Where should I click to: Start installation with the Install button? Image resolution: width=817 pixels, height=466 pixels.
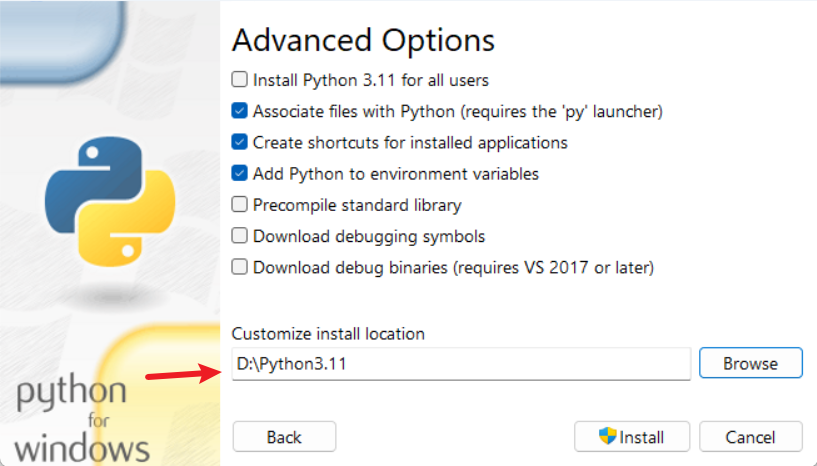click(630, 437)
